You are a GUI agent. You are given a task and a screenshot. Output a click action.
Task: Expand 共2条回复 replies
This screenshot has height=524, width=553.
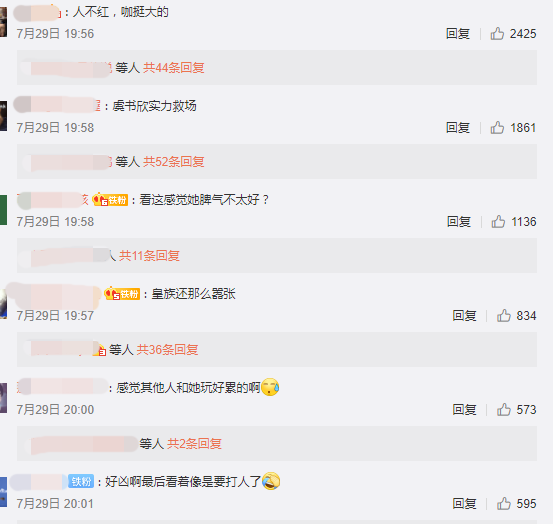[x=194, y=444]
